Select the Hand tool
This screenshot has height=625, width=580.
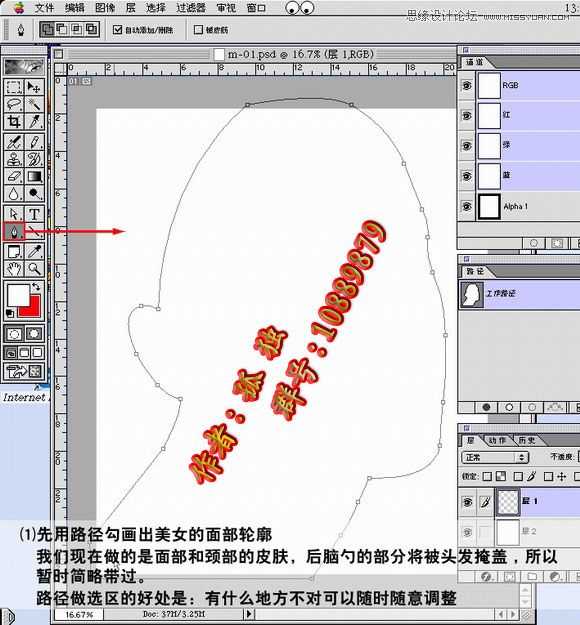click(x=14, y=269)
